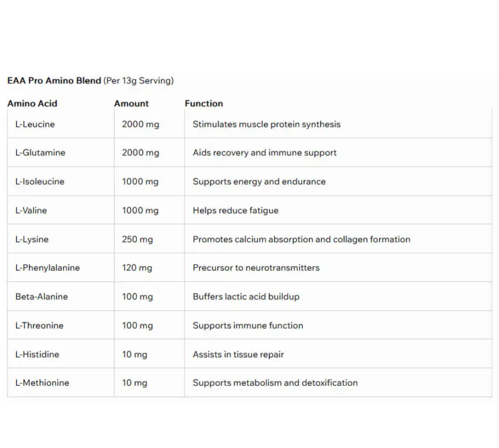Image resolution: width=499 pixels, height=448 pixels.
Task: Select 'Aids recovery and immune support' cell
Action: [x=265, y=153]
